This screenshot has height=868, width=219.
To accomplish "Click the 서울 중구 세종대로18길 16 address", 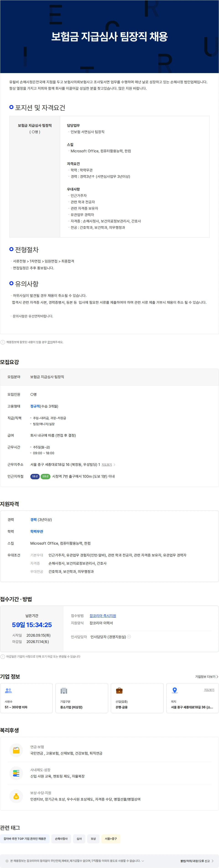I will (x=65, y=464).
